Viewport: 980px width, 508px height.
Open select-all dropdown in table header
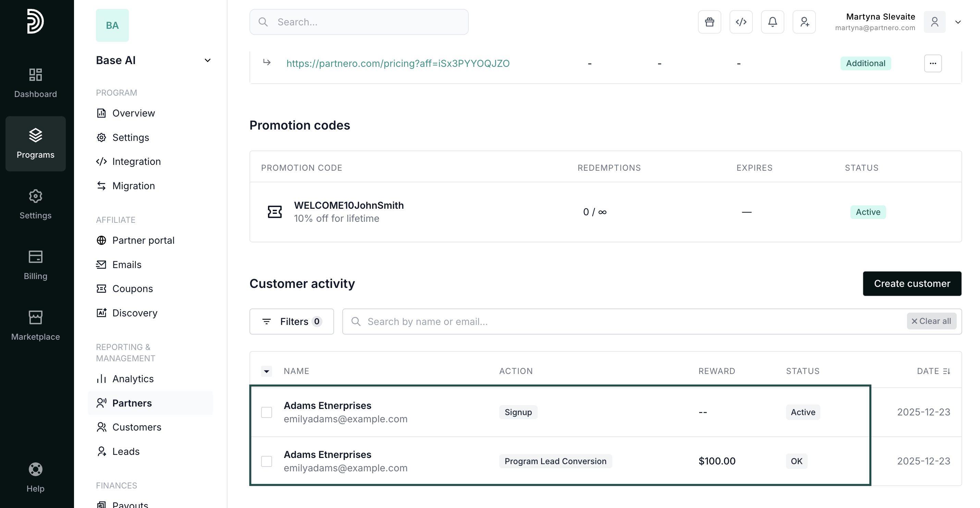pyautogui.click(x=266, y=371)
